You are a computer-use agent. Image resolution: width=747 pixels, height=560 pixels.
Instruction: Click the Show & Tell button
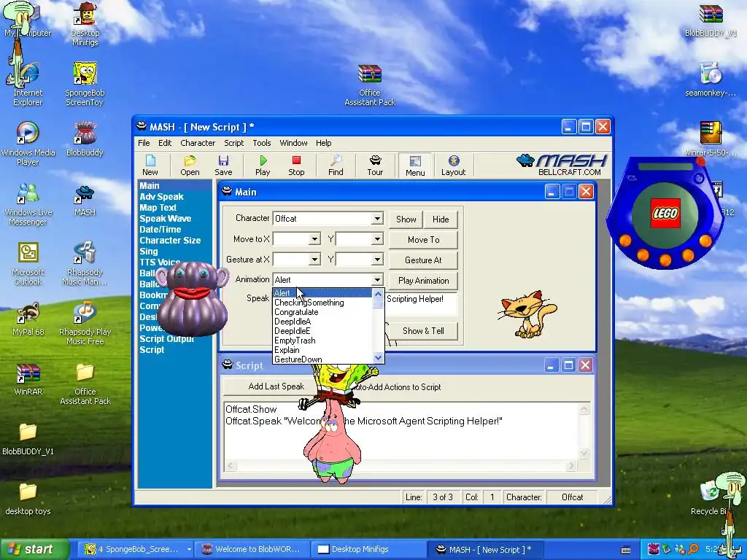(x=424, y=330)
